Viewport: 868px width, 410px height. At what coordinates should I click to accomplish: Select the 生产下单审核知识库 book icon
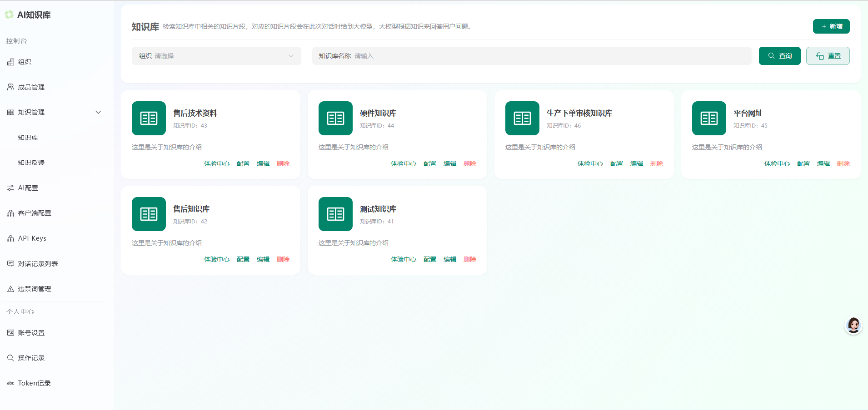tap(522, 118)
